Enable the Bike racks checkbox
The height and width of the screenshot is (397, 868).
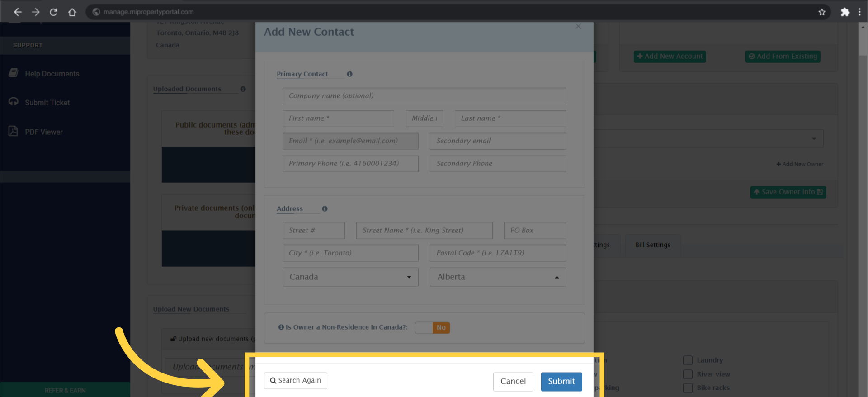pos(688,388)
